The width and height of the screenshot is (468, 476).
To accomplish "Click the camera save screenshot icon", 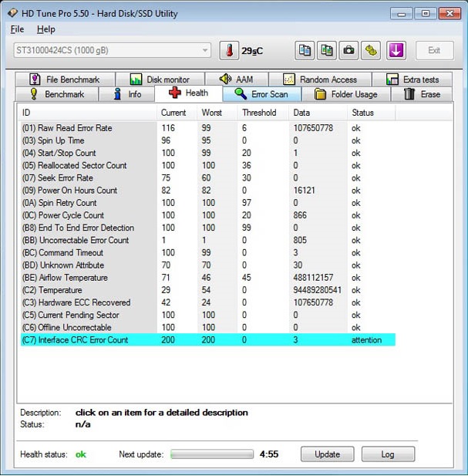I will (x=348, y=50).
